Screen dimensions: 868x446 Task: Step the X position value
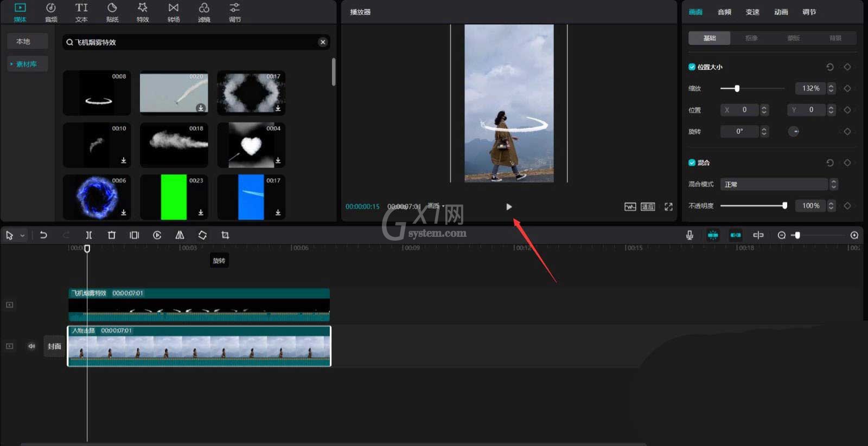tap(764, 110)
